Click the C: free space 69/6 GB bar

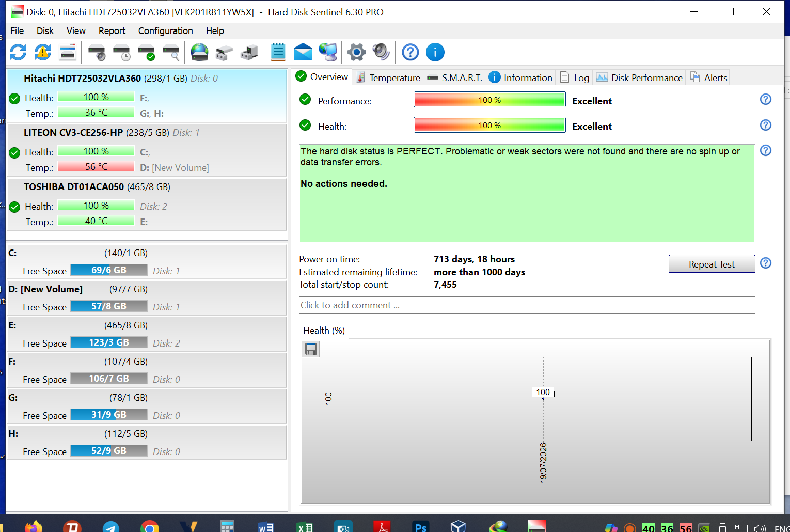(x=109, y=270)
